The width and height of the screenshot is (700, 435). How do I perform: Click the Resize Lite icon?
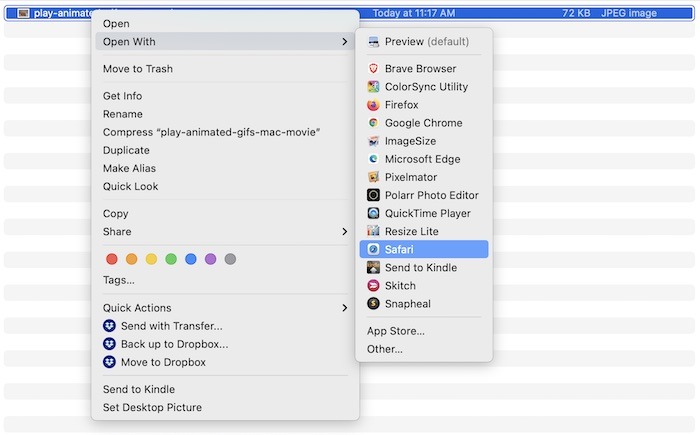pos(373,231)
